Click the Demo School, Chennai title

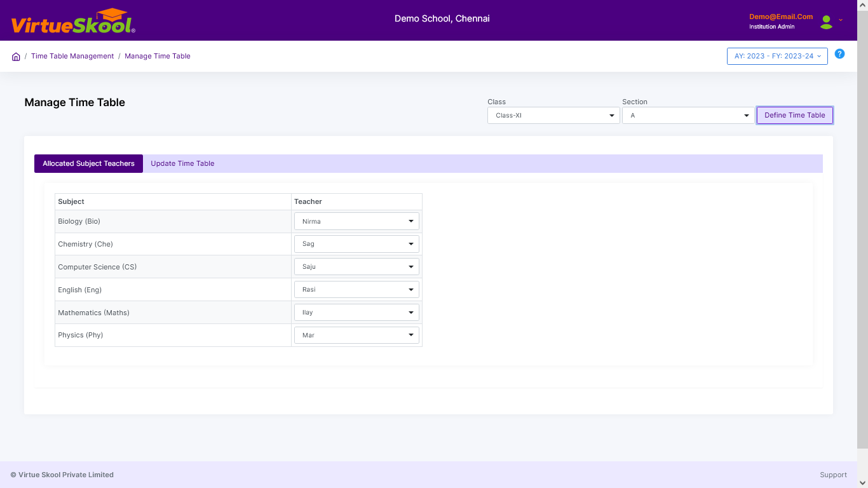(442, 18)
